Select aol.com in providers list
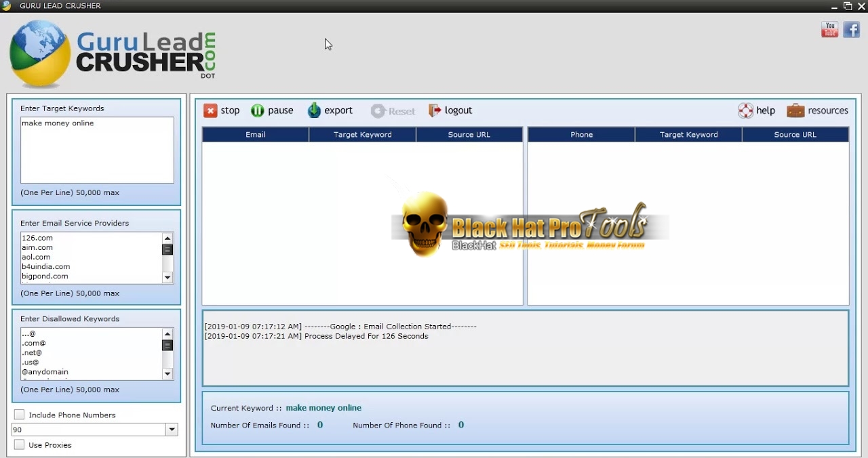Image resolution: width=868 pixels, height=458 pixels. [36, 257]
